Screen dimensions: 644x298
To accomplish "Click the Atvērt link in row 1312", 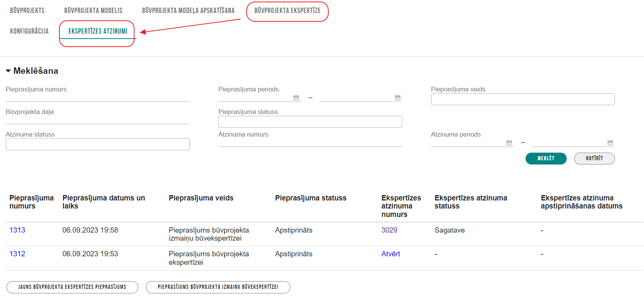I will [391, 254].
